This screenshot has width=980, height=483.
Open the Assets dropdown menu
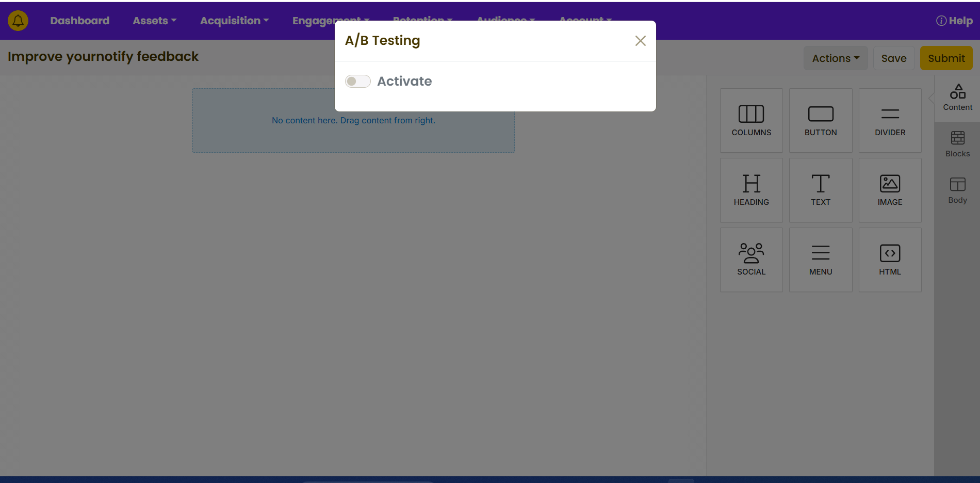154,21
